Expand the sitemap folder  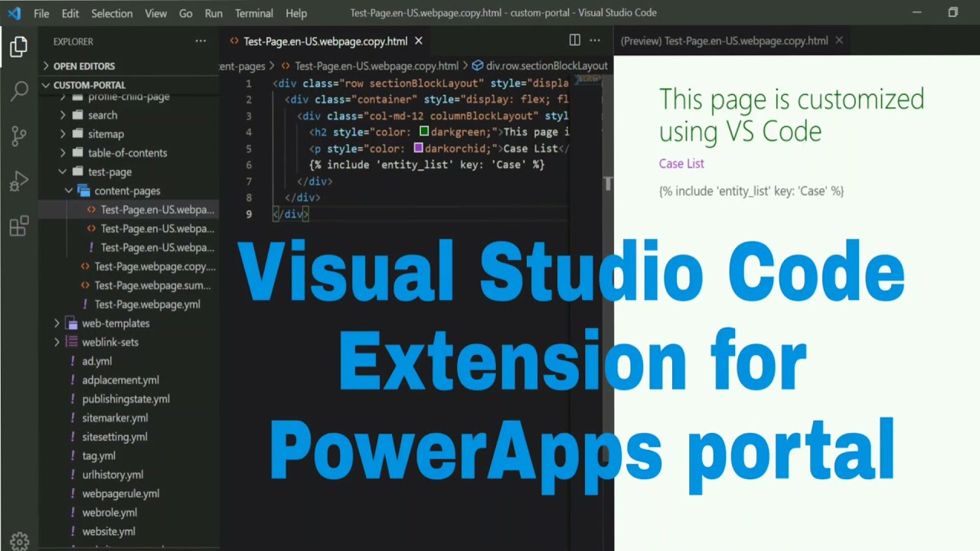[106, 134]
